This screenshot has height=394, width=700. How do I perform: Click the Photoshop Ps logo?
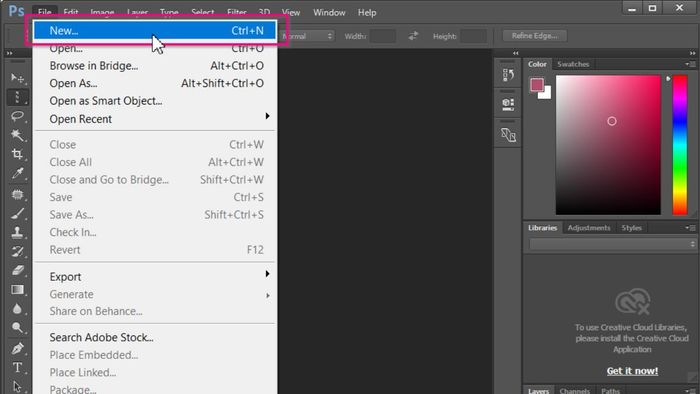pos(17,11)
